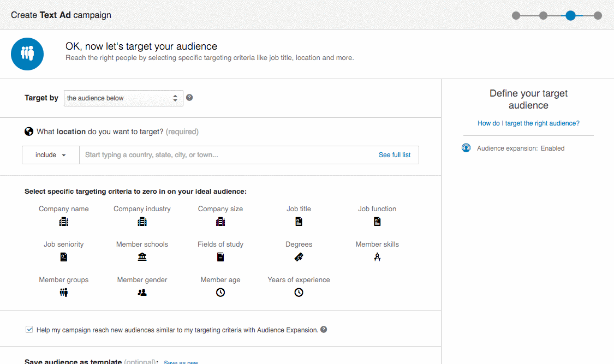Screen dimensions: 614x364
Task: Select the Job title icon
Action: pos(299,222)
